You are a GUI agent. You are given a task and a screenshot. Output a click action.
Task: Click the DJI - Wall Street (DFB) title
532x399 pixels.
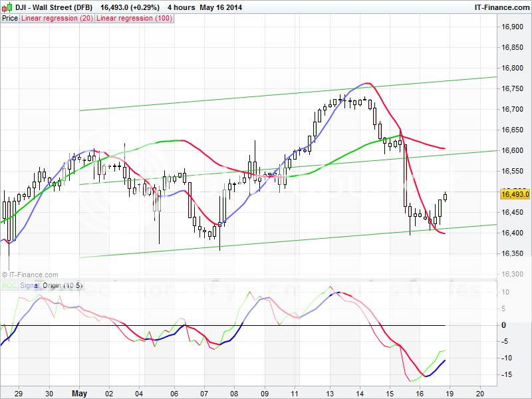(x=54, y=7)
